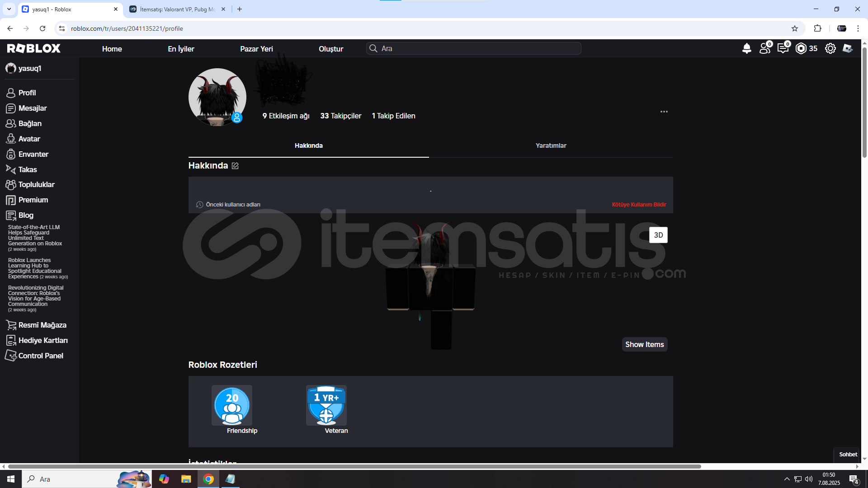Click the Chrome icon in the taskbar

click(x=208, y=479)
